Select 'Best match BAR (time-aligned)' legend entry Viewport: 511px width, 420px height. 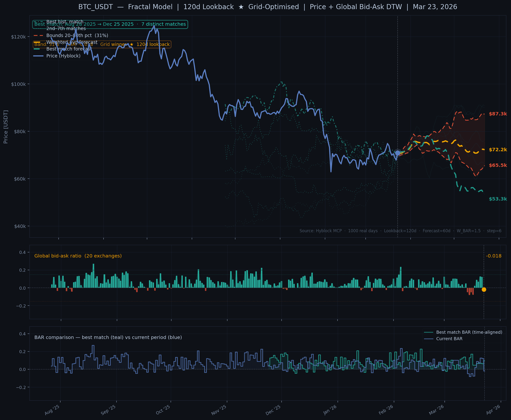463,332
